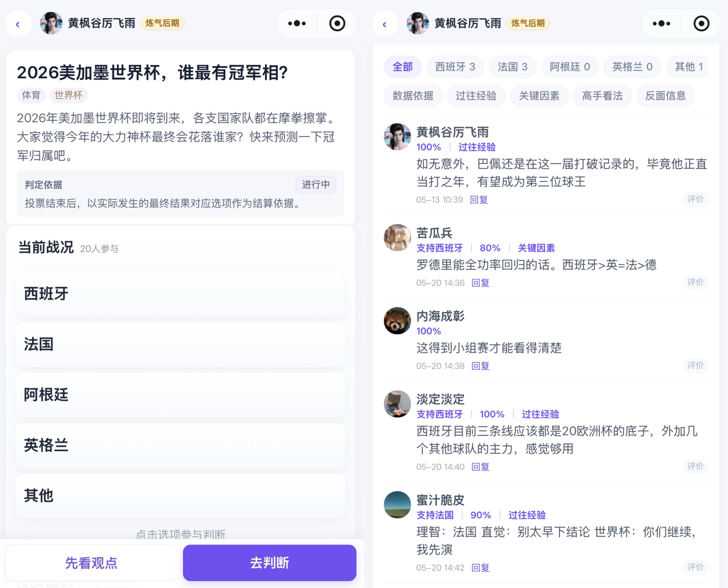Click 评价 on 淡定淡定's comment
The width and height of the screenshot is (728, 588).
696,466
